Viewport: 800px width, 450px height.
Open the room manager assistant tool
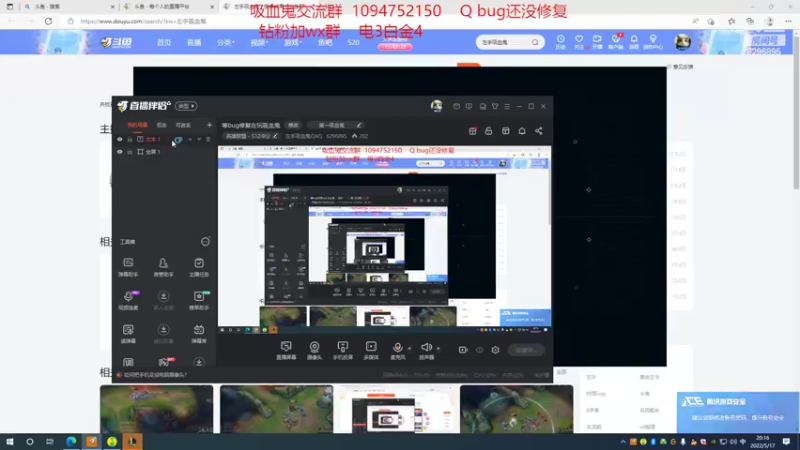click(163, 267)
